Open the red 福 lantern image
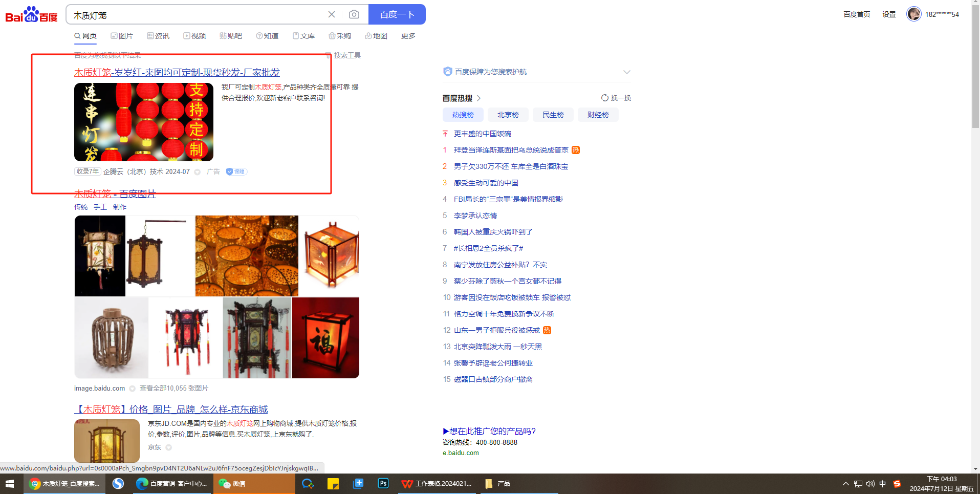 coord(325,338)
